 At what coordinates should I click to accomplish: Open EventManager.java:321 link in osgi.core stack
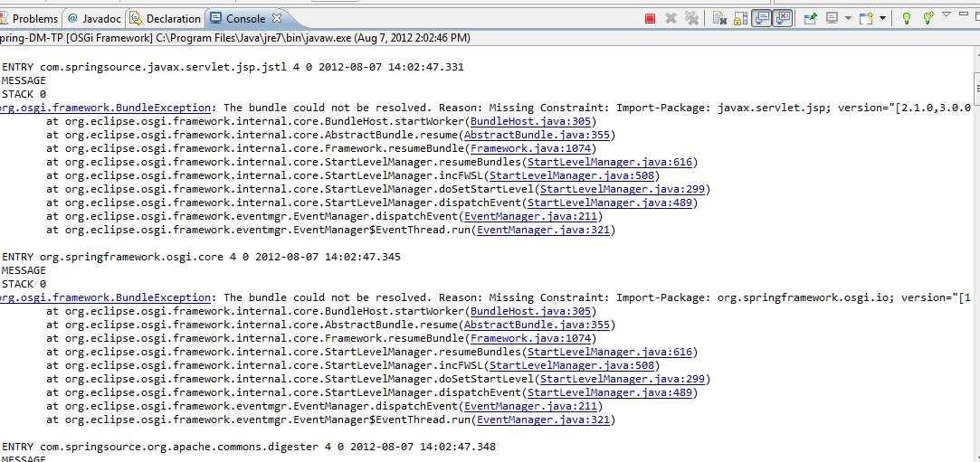(x=543, y=420)
